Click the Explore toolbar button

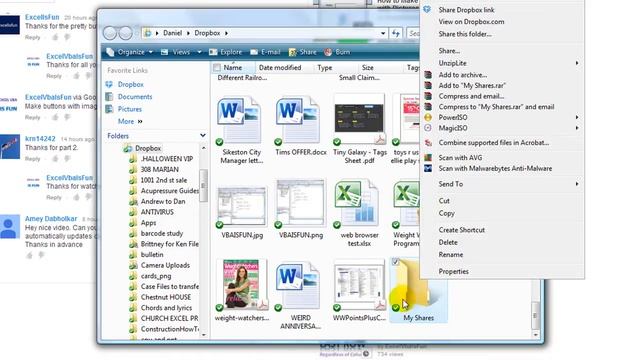coord(225,52)
